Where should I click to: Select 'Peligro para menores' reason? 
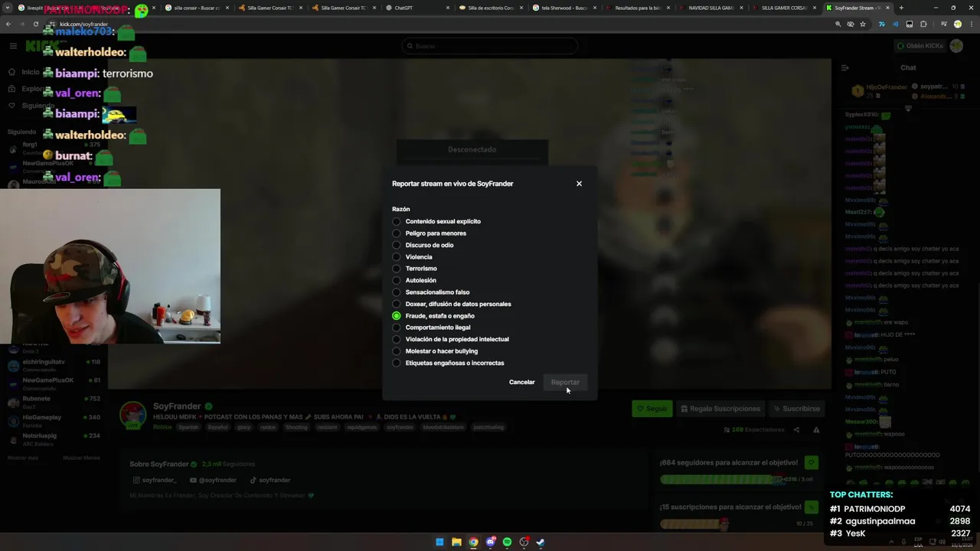[430, 233]
